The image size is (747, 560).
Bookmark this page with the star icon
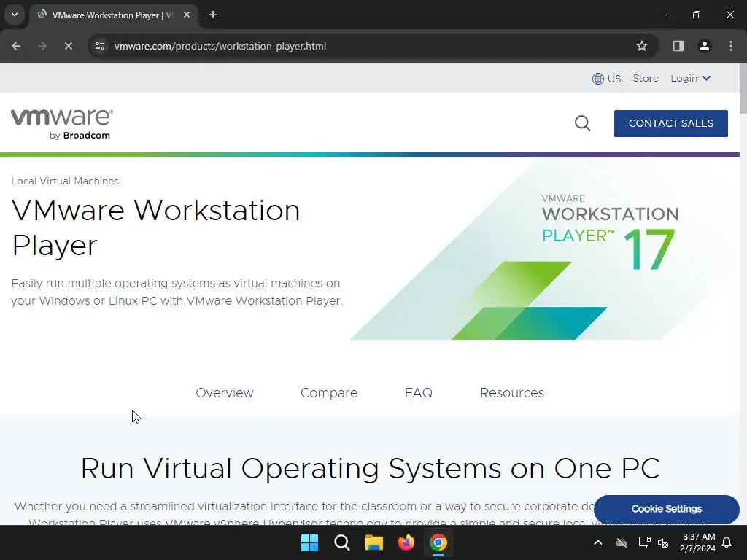pos(642,46)
